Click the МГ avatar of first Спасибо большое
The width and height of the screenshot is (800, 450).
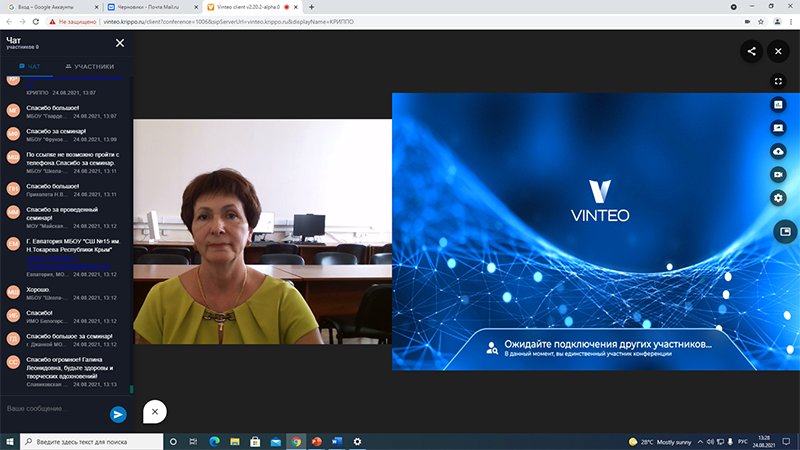13,110
